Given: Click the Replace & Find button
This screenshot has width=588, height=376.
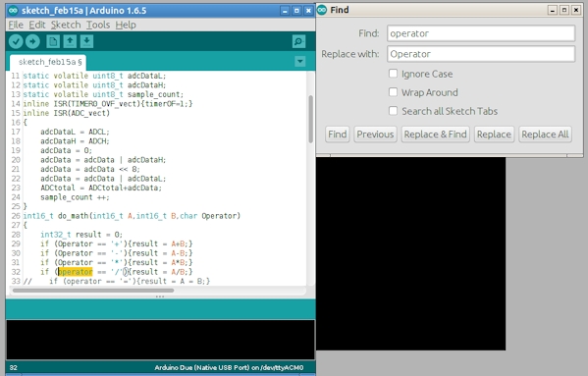Looking at the screenshot, I should tap(436, 134).
